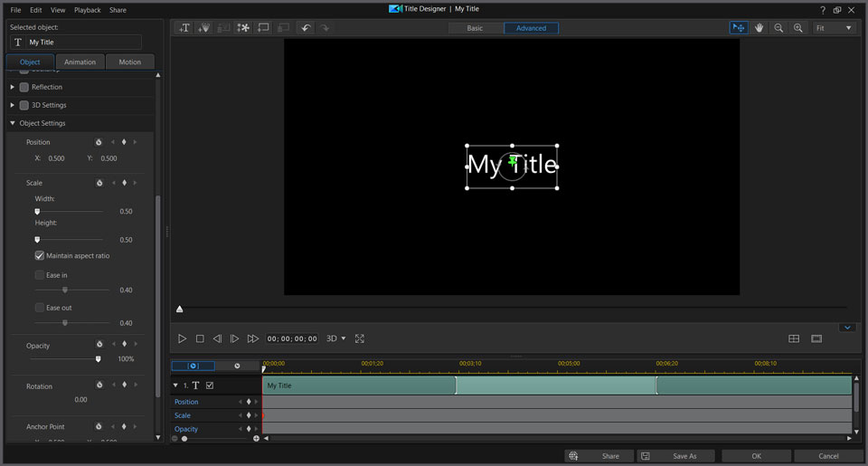Enable the Reflection checkbox
The height and width of the screenshot is (466, 868).
coord(24,87)
